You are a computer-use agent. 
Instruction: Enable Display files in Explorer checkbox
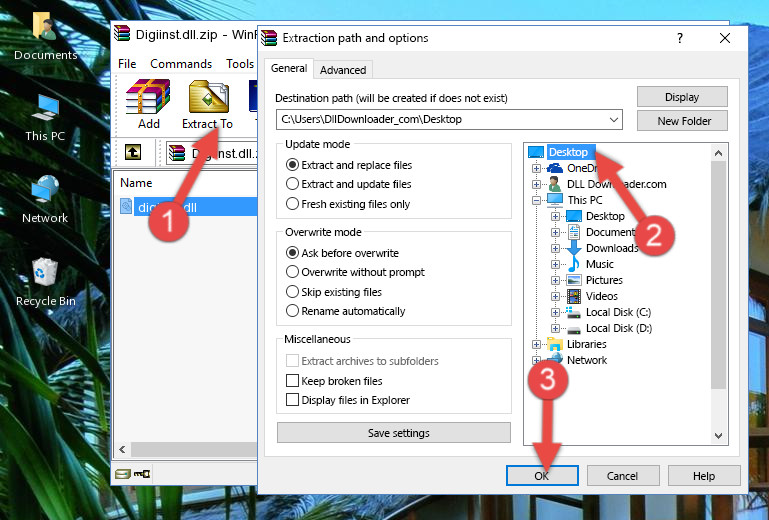click(292, 400)
